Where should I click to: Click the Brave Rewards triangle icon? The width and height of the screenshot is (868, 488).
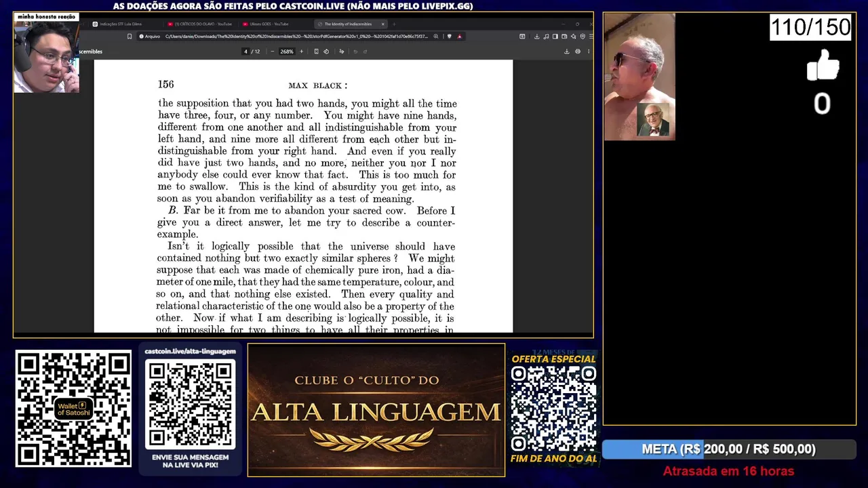tap(460, 37)
